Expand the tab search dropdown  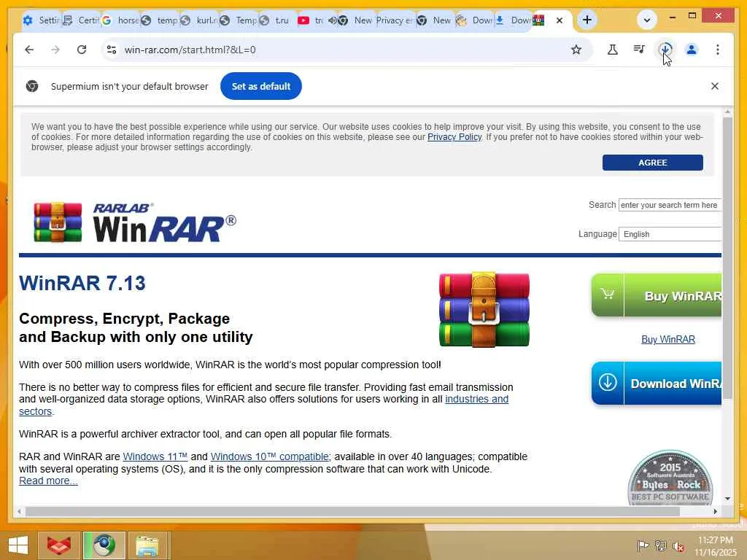pyautogui.click(x=646, y=20)
